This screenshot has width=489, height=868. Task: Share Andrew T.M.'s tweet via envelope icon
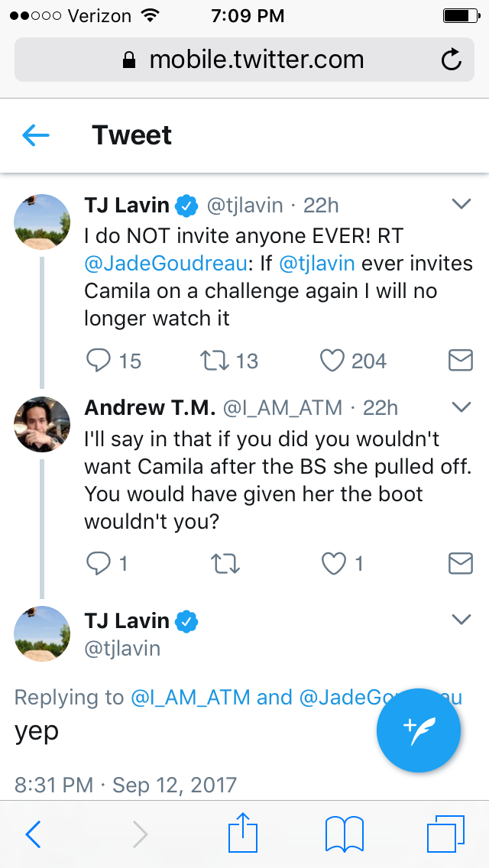point(460,564)
